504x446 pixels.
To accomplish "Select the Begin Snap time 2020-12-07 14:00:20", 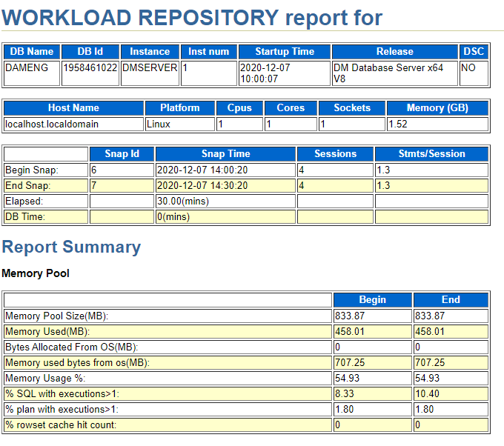I will pos(225,170).
